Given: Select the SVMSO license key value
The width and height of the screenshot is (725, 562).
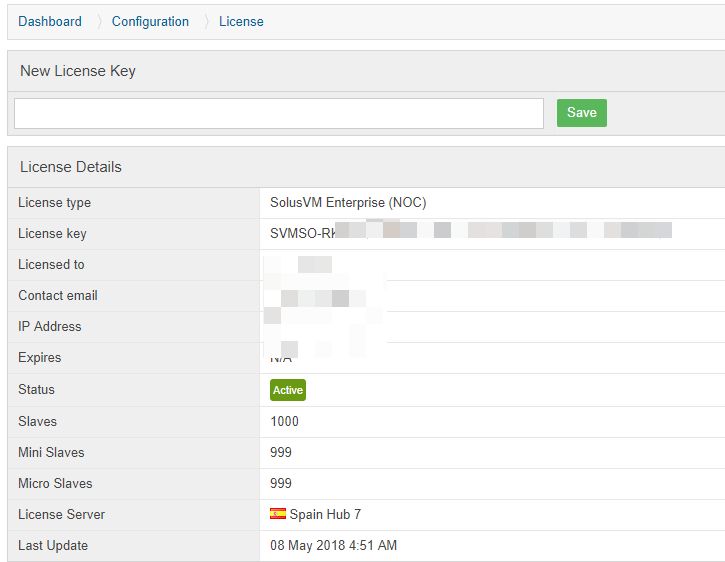Looking at the screenshot, I should 471,232.
